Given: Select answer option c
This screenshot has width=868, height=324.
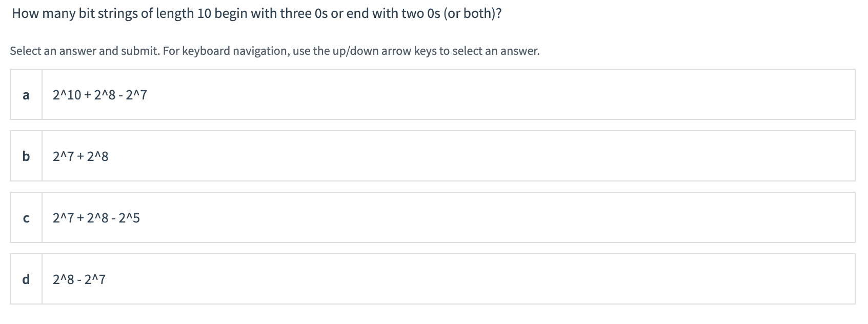Looking at the screenshot, I should 432,217.
